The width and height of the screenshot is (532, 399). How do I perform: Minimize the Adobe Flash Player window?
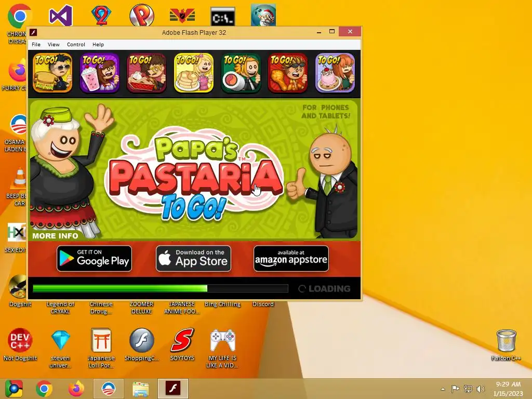319,32
